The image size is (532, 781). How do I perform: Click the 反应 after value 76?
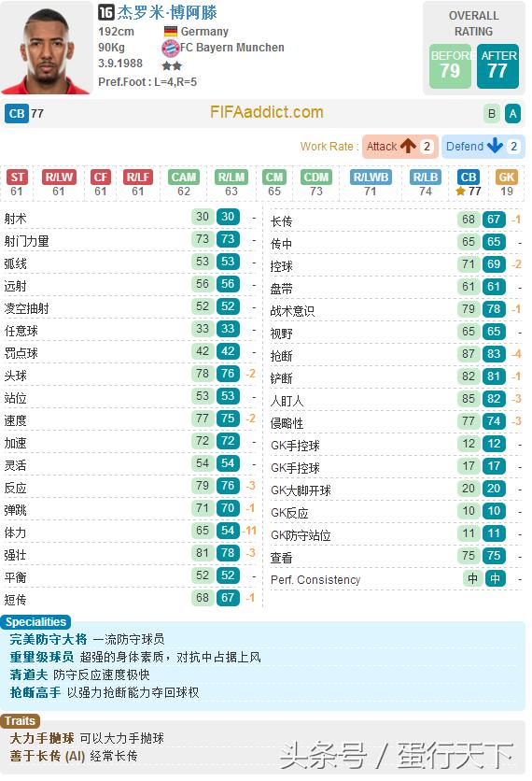click(228, 486)
